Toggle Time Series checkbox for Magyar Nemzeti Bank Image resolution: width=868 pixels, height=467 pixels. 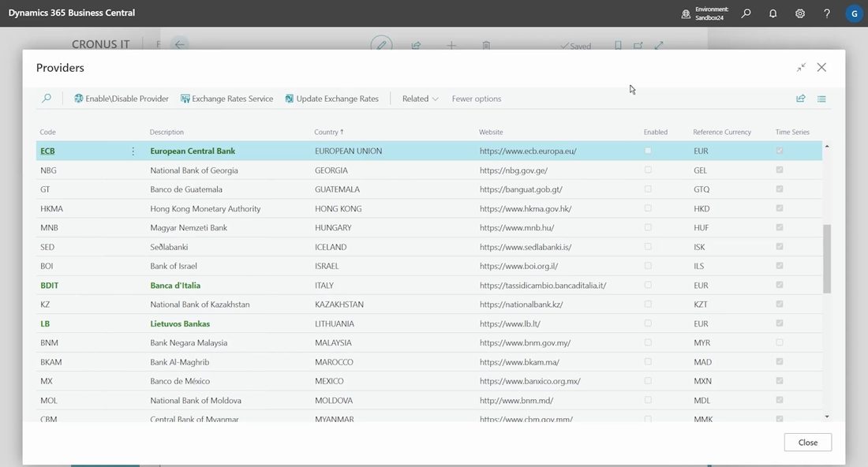(780, 227)
